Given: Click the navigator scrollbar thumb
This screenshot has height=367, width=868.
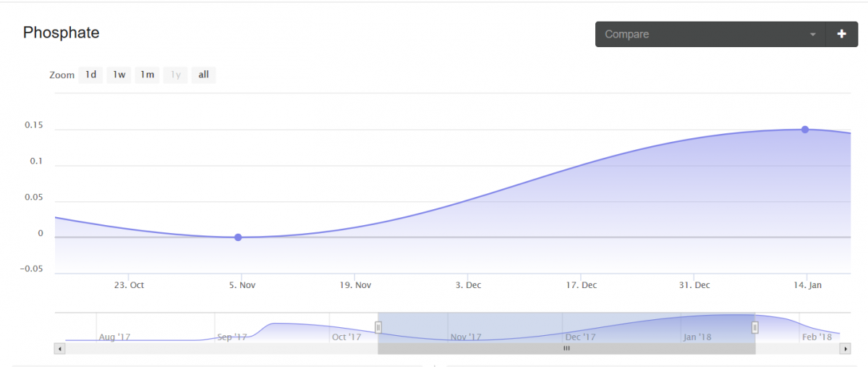Looking at the screenshot, I should 566,348.
